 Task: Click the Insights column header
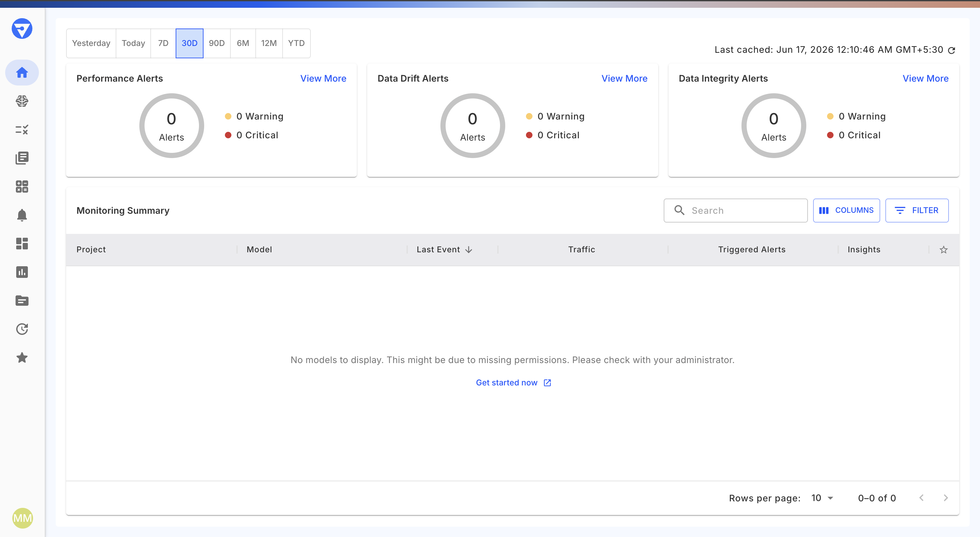pyautogui.click(x=864, y=249)
